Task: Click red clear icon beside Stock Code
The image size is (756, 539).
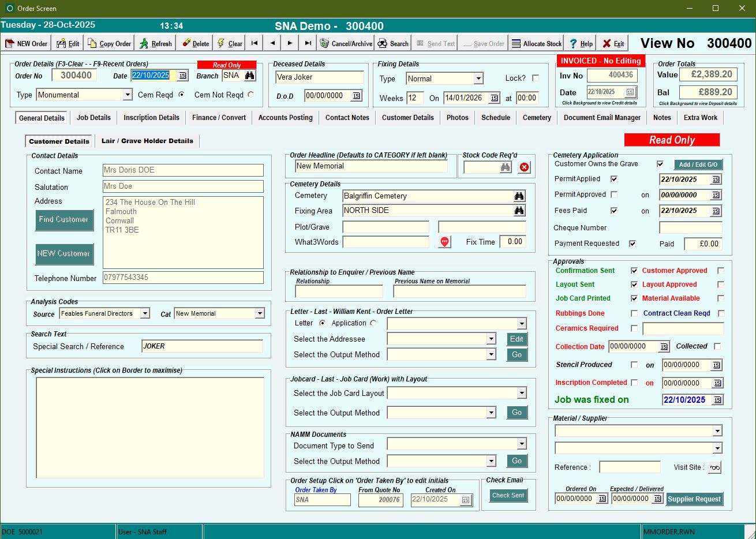Action: click(524, 167)
